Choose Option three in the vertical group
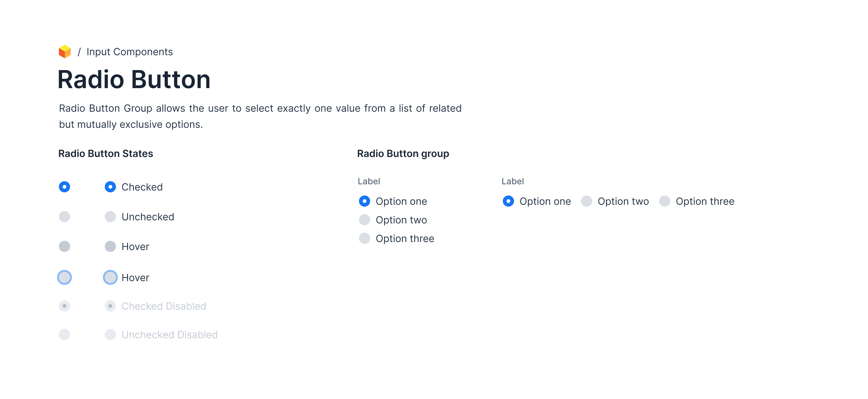The image size is (868, 399). 364,239
